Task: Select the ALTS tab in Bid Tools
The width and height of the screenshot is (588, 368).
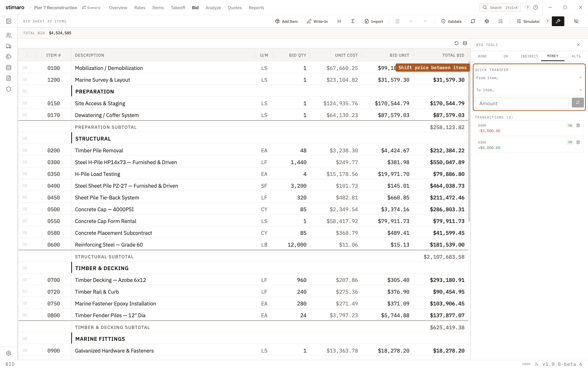Action: pos(576,56)
